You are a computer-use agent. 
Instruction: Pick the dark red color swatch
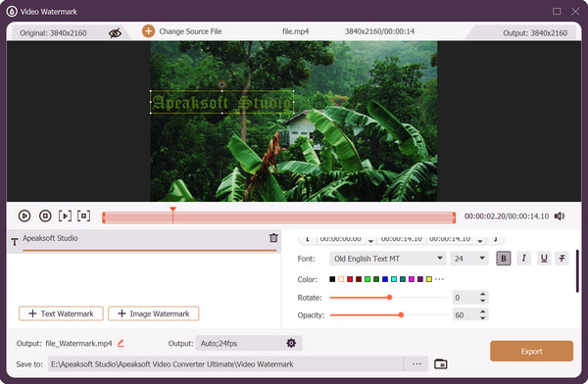[359, 279]
